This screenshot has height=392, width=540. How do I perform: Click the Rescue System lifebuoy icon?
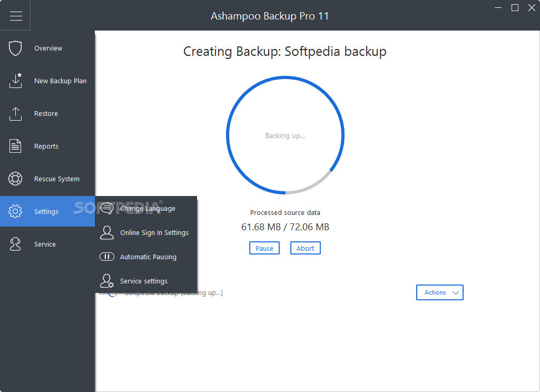point(15,179)
